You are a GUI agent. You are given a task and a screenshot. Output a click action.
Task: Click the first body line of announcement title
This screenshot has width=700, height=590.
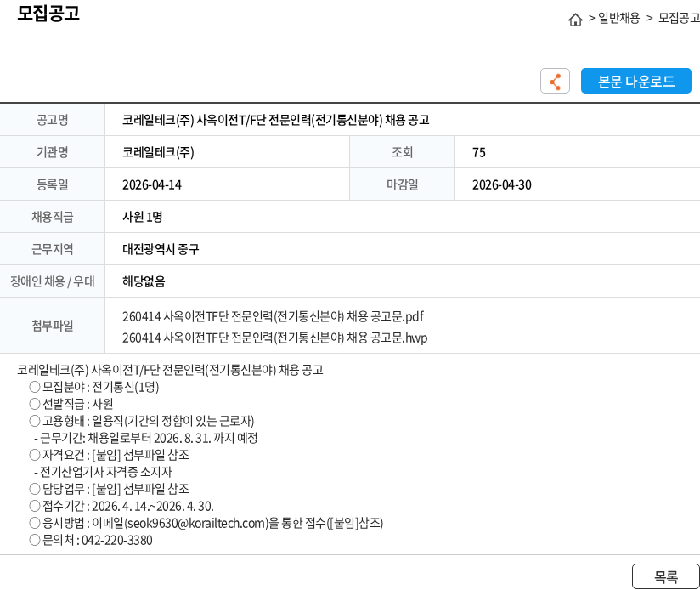click(x=170, y=370)
